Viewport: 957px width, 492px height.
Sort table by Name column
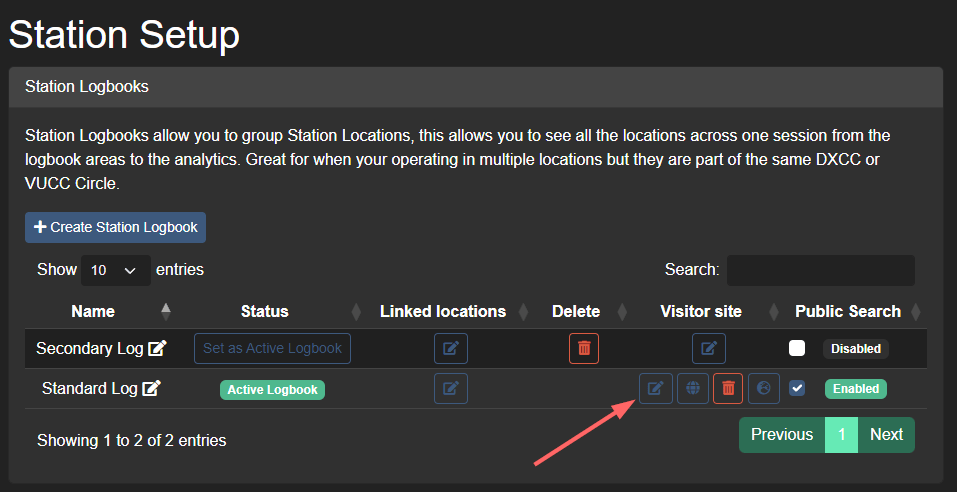pos(93,311)
